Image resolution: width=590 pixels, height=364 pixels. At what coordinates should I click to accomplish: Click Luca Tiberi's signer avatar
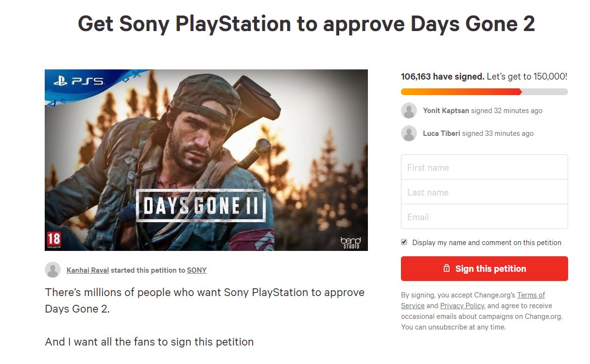[x=409, y=133]
